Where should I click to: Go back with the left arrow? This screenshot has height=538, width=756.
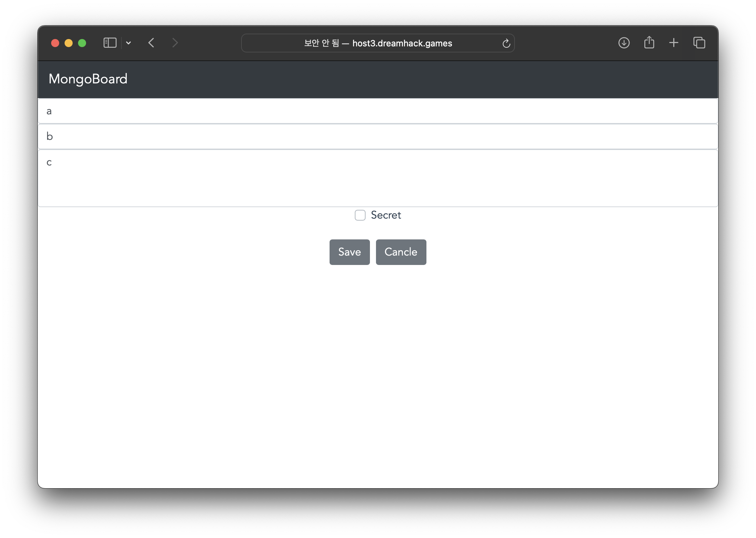[x=151, y=43]
